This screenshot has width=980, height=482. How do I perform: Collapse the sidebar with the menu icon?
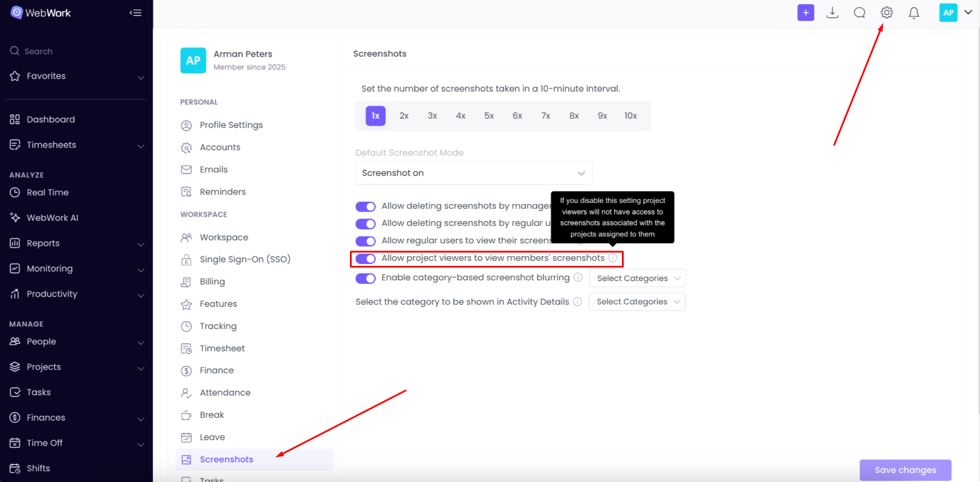tap(136, 13)
